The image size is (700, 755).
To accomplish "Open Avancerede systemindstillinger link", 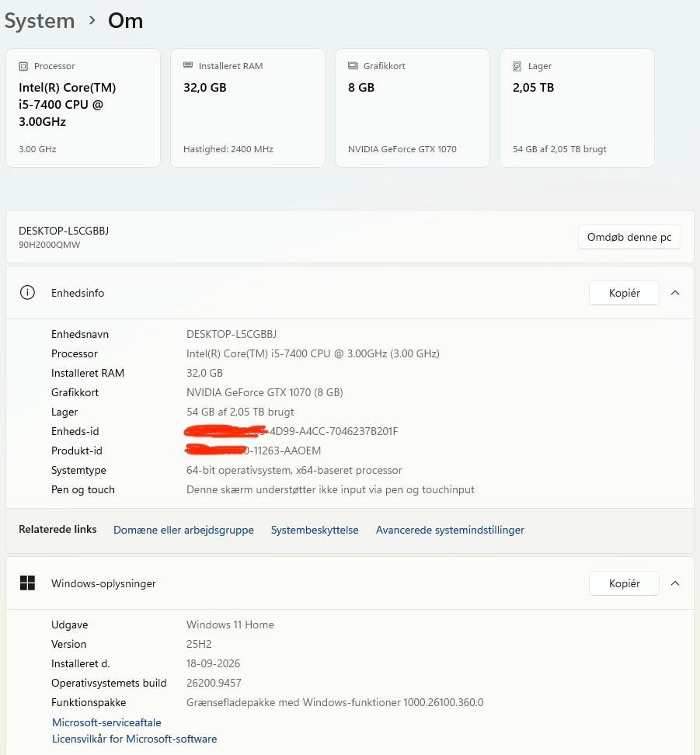I will click(x=450, y=530).
